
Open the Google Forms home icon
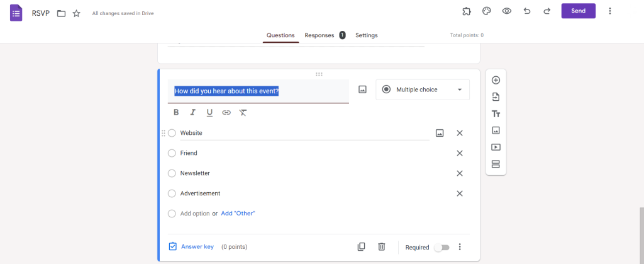(x=16, y=13)
